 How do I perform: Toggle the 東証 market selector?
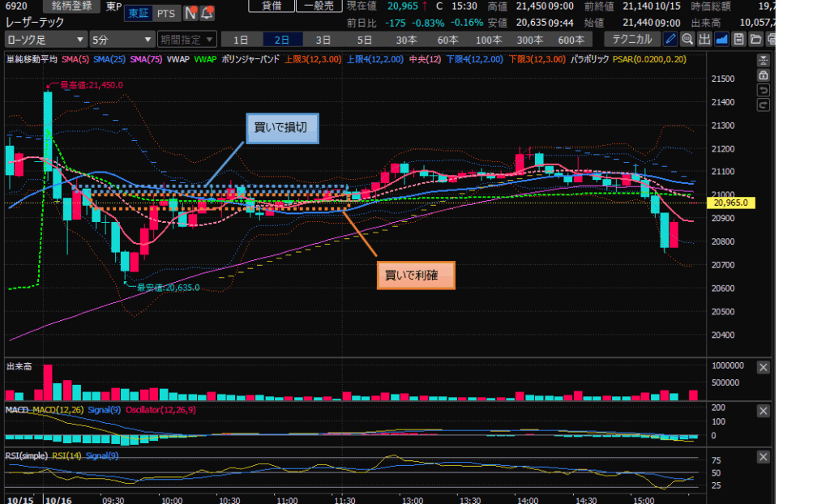pos(138,13)
